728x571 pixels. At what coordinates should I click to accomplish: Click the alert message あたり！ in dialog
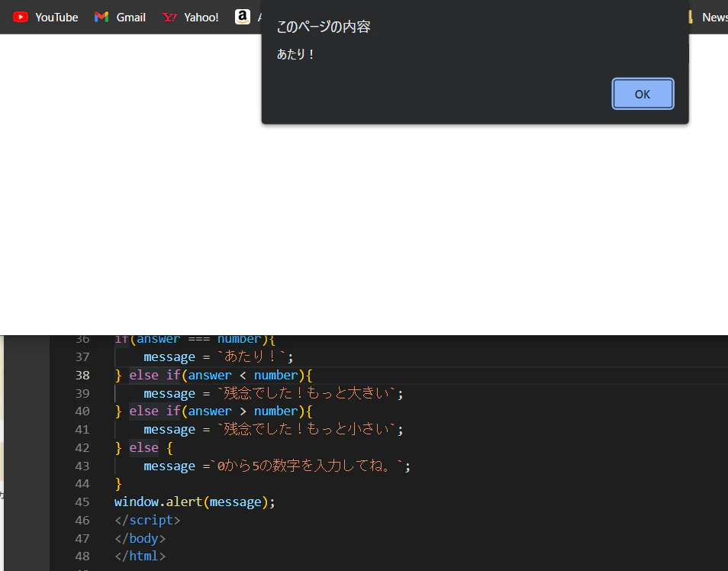[x=296, y=54]
